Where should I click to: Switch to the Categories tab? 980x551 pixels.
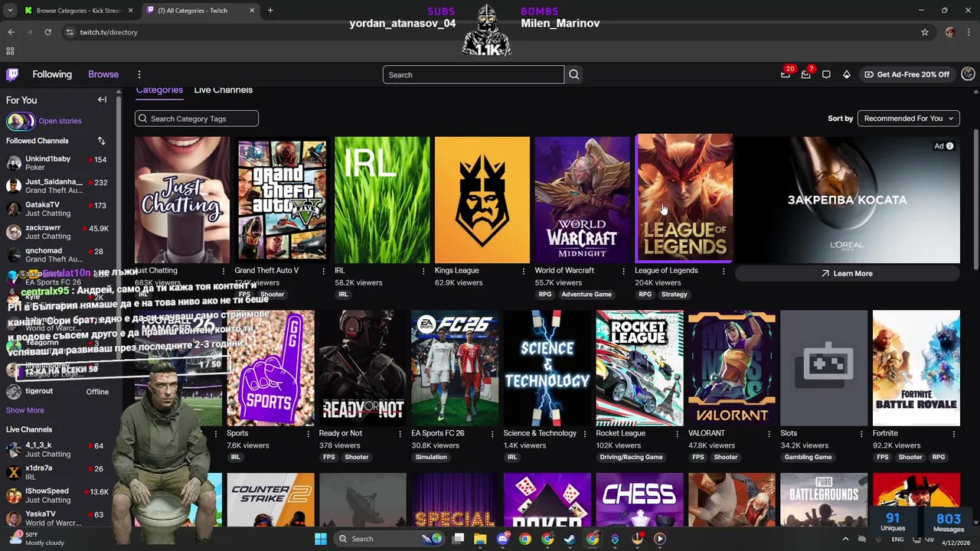coord(159,90)
